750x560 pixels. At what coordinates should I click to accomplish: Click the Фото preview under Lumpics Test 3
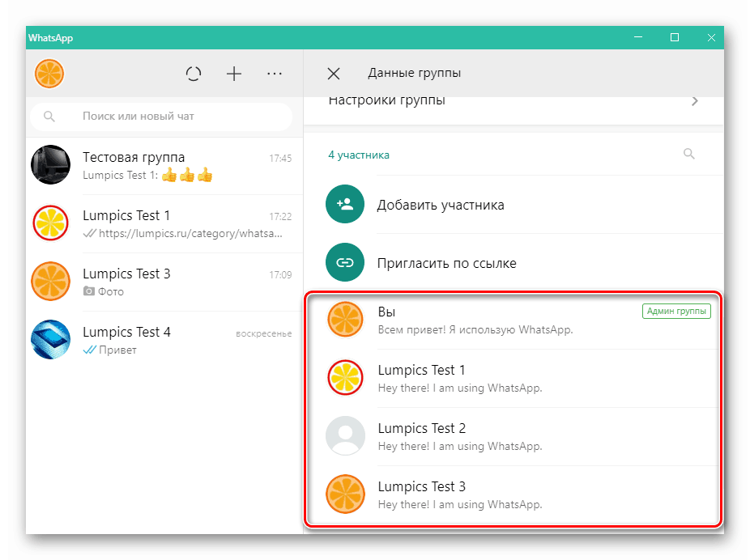(104, 291)
